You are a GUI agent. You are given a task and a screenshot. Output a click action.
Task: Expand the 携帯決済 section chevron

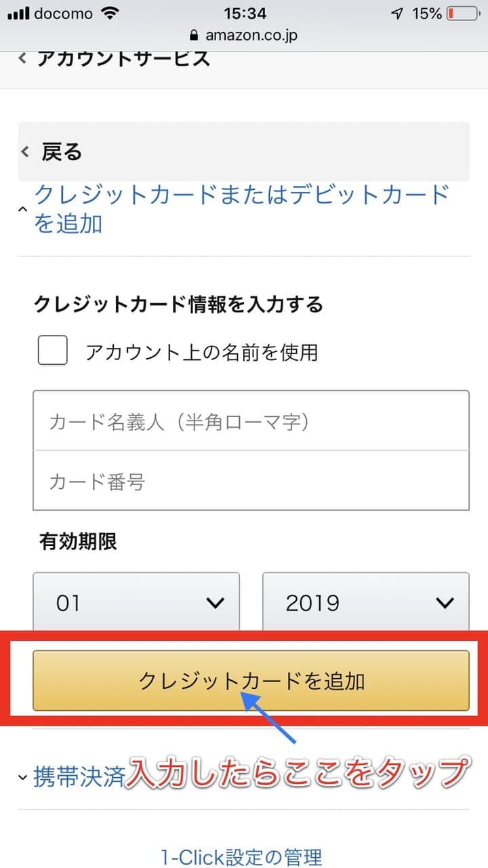tap(23, 777)
